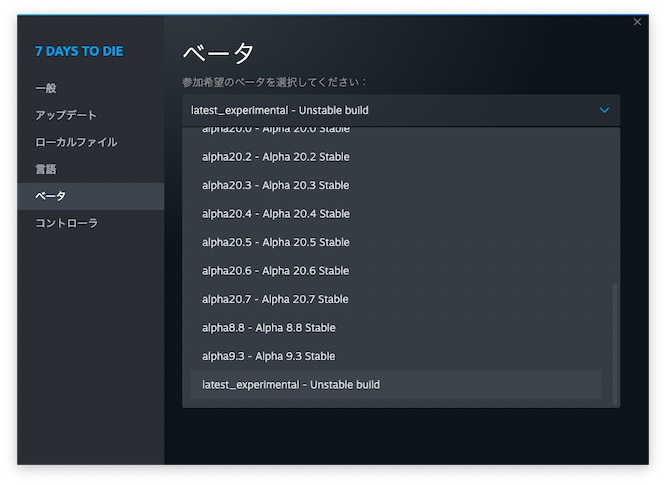666x485 pixels.
Task: Open the 一般 settings tab
Action: [x=46, y=88]
